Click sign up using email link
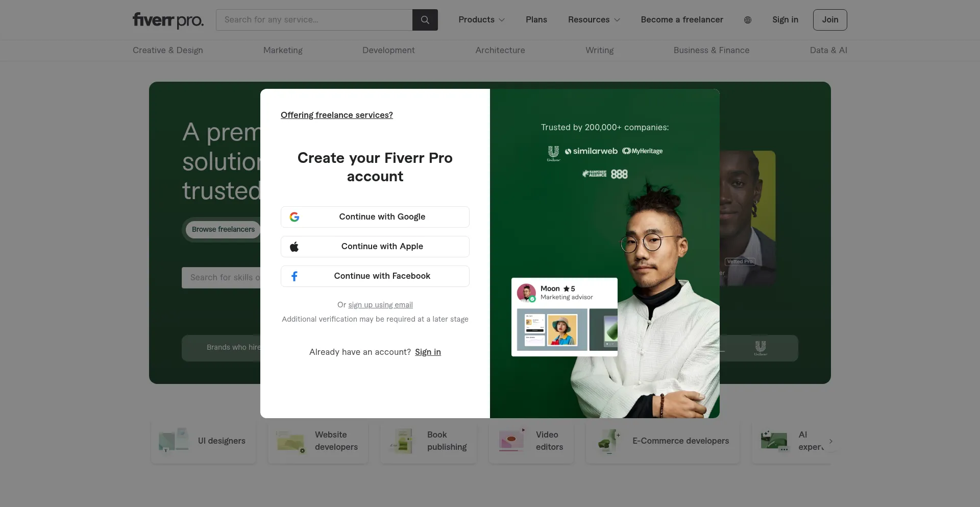 pyautogui.click(x=380, y=305)
